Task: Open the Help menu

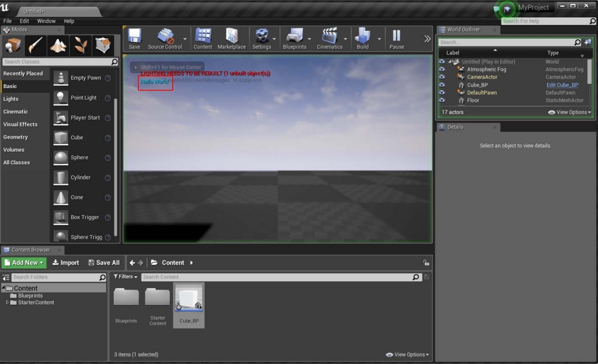Action: pos(69,21)
